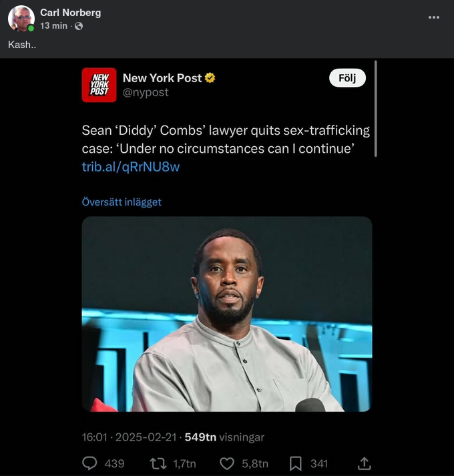Open the Sean Combs photo

pos(226,314)
